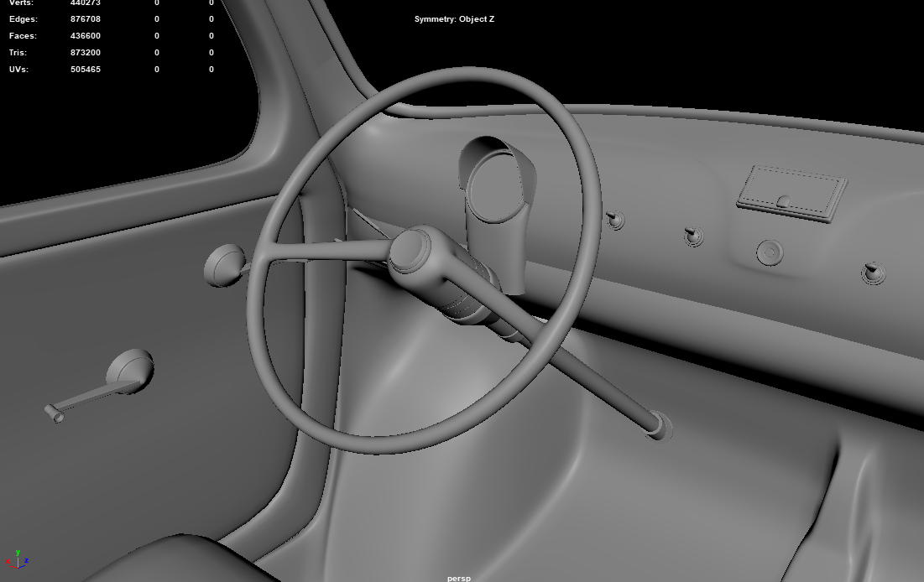Screen dimensions: 924x582
Task: Select the round button below ashtray lid
Action: (770, 252)
